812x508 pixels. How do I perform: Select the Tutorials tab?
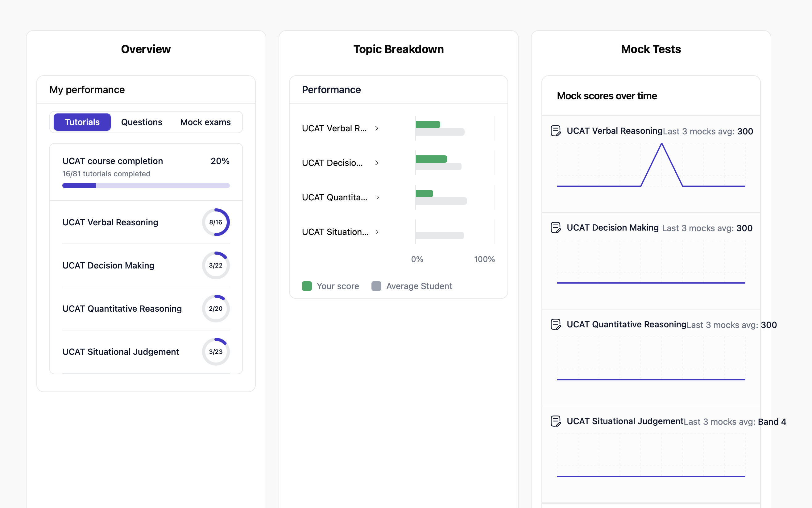click(82, 122)
